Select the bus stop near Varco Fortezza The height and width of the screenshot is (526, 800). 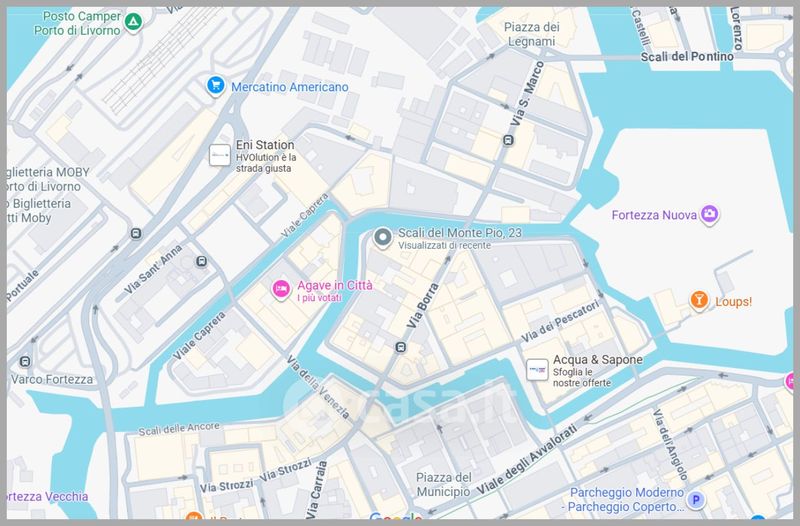click(x=24, y=362)
